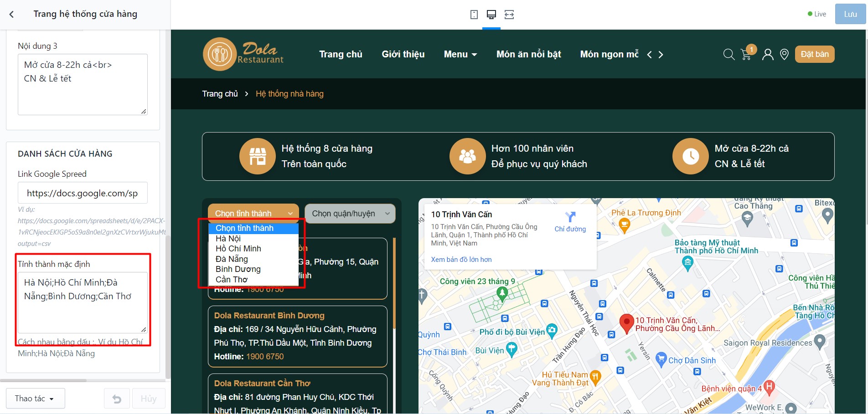Viewport: 868px width, 414px height.
Task: Click the Live status indicator
Action: click(817, 14)
